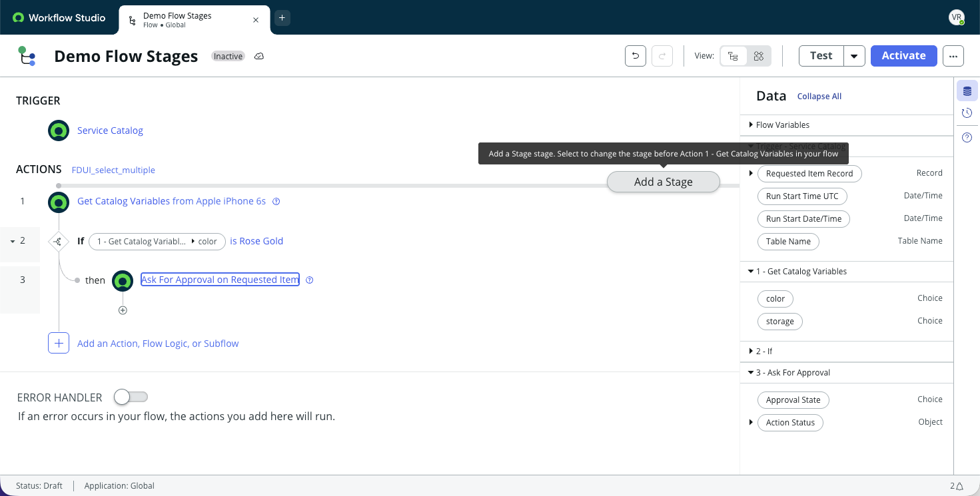The height and width of the screenshot is (496, 980).
Task: Open the more actions ellipsis menu
Action: click(x=953, y=56)
